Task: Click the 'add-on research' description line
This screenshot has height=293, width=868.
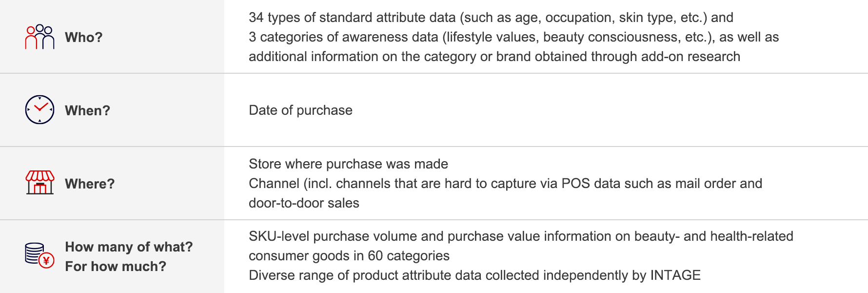Action: [x=494, y=57]
